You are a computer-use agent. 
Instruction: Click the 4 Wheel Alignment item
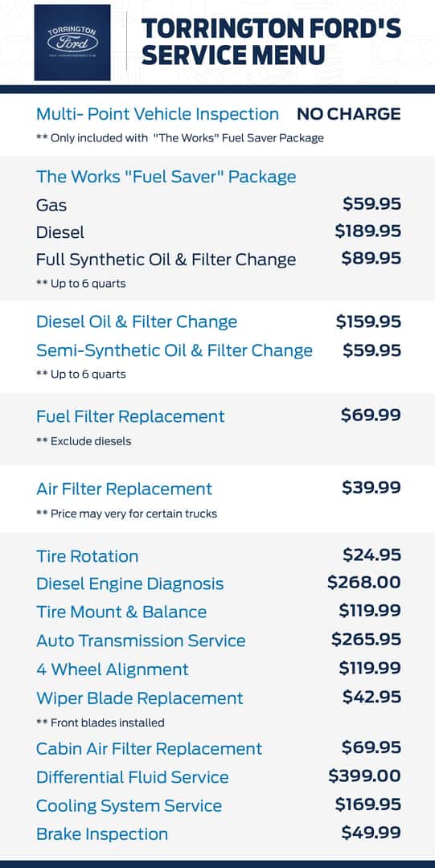pos(113,669)
